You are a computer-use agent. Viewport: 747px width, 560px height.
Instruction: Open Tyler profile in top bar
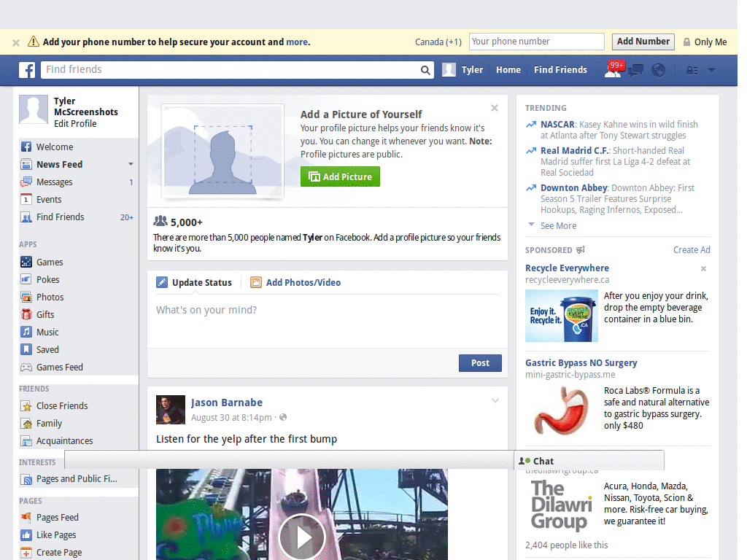pyautogui.click(x=462, y=70)
